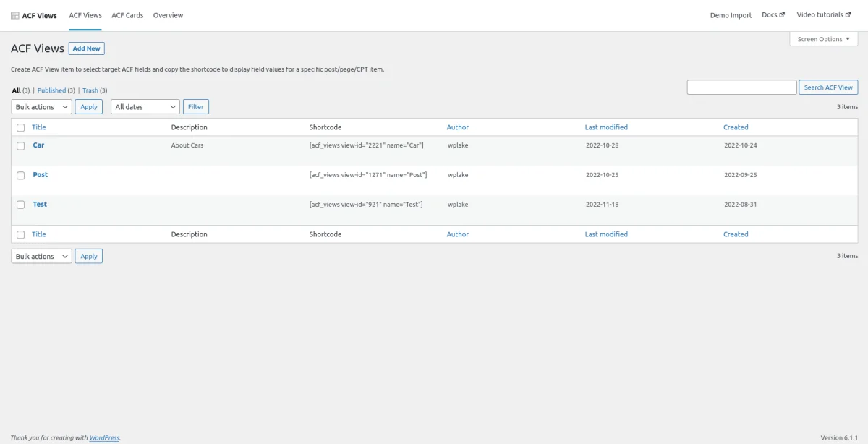Click the 2022-10-28 modified date

[603, 145]
